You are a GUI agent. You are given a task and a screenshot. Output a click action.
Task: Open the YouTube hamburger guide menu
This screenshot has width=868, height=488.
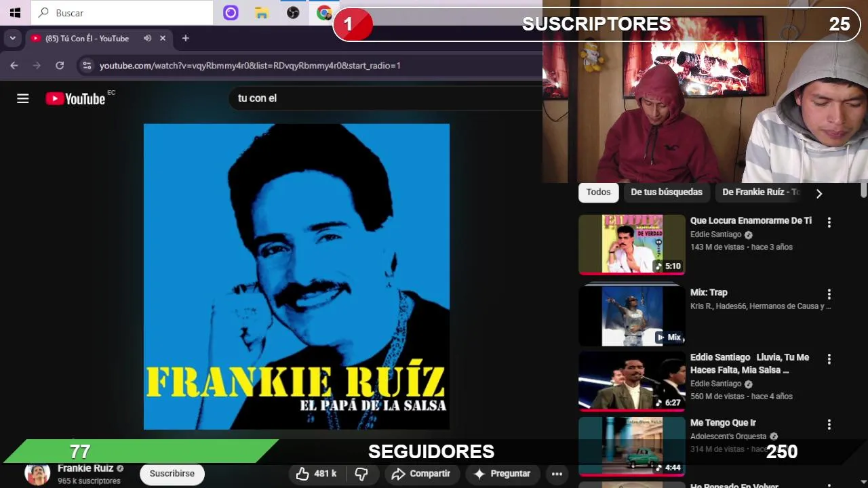[23, 99]
